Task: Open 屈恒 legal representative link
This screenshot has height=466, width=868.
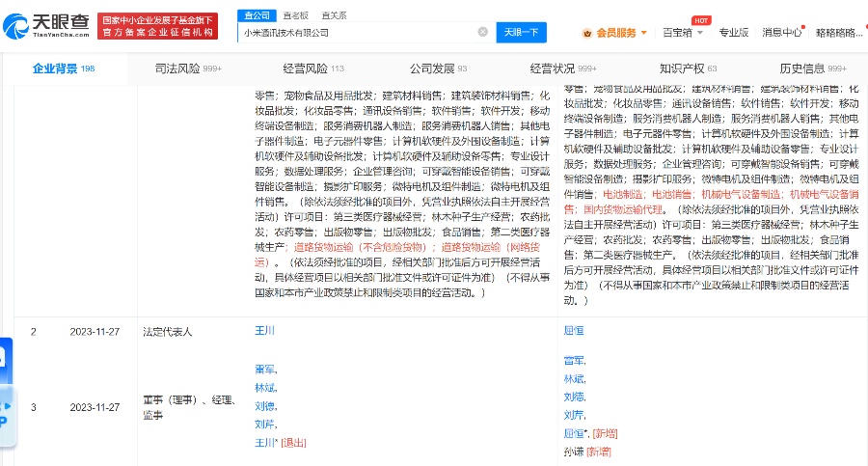Action: pos(574,330)
